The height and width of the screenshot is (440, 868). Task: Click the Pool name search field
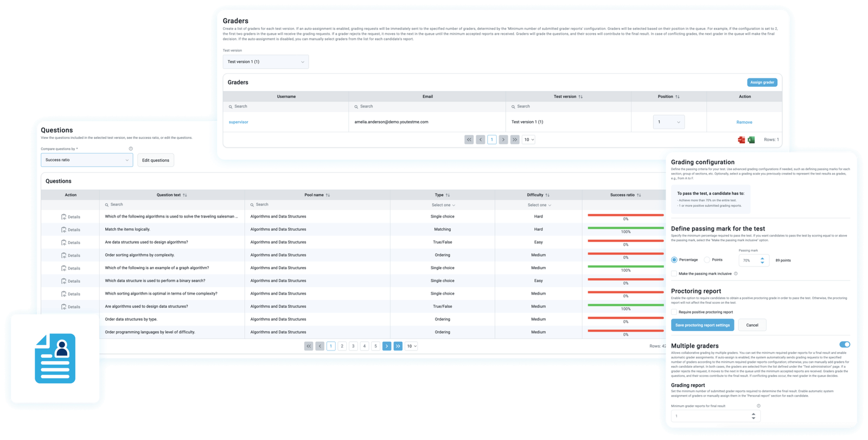pos(317,205)
